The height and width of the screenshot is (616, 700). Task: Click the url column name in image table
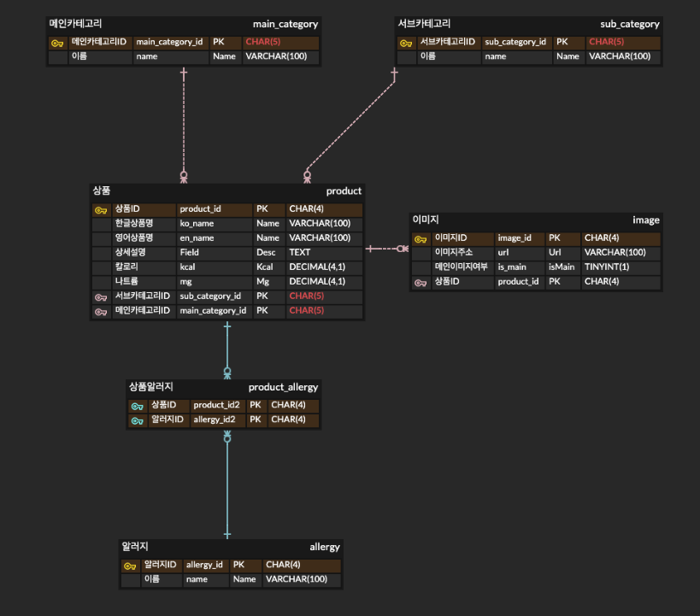tap(519, 253)
